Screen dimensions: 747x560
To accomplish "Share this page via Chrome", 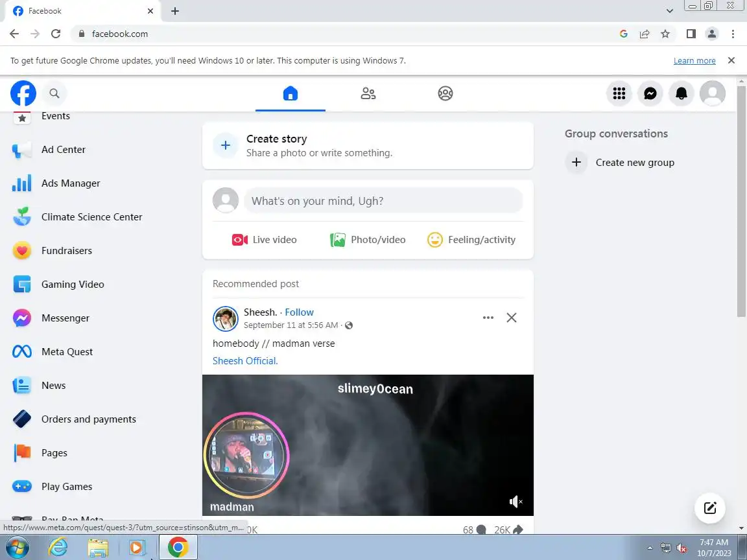I will 645,34.
